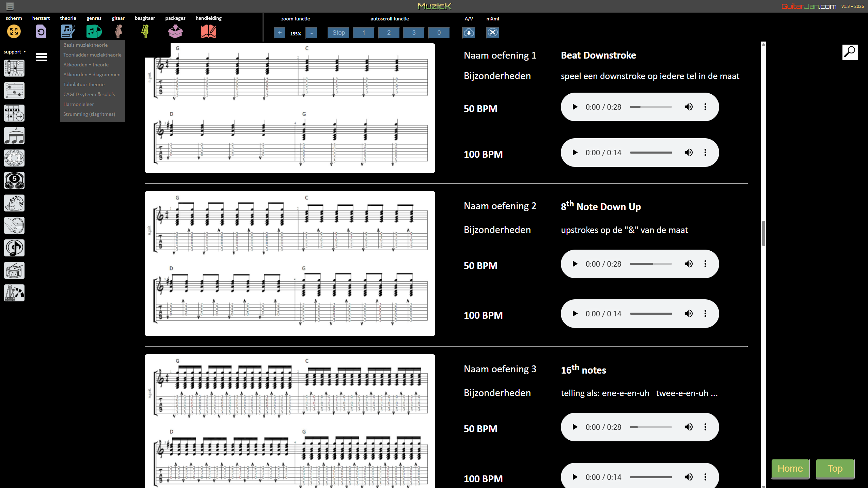Expand the support dropdown
This screenshot has width=868, height=488.
tap(15, 52)
